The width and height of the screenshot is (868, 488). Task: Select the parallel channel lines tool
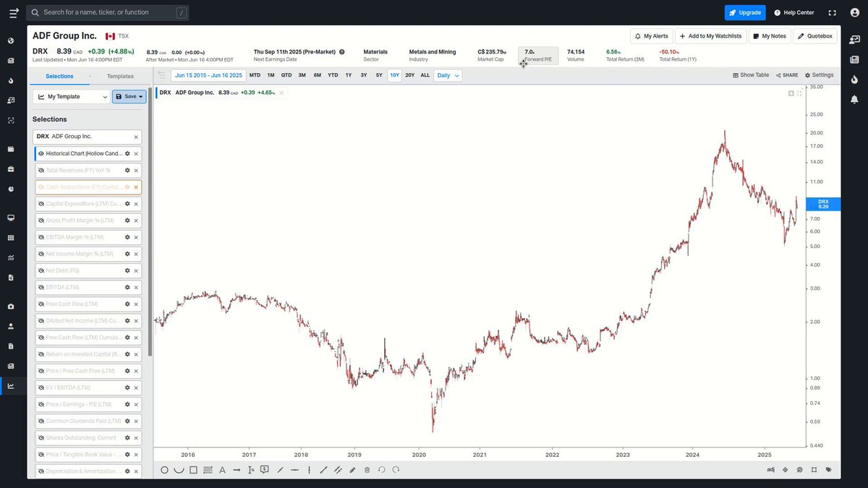(338, 470)
